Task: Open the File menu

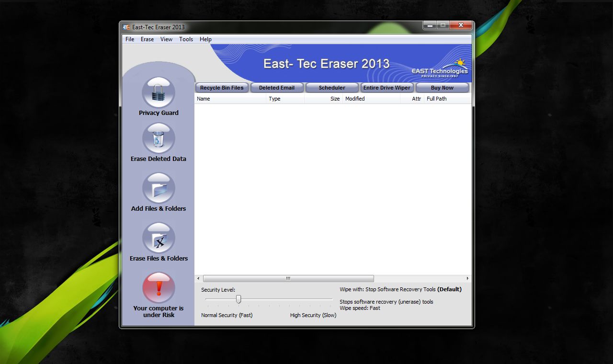Action: click(130, 39)
